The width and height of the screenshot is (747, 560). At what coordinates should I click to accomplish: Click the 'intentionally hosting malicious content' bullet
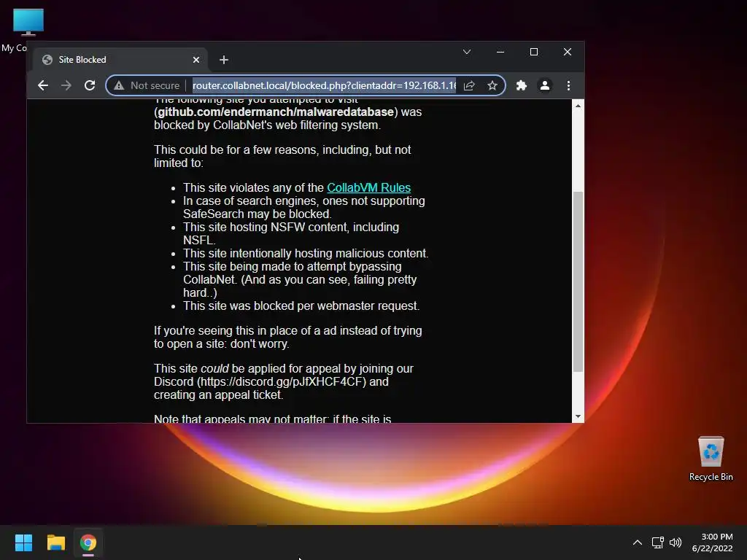tap(306, 253)
